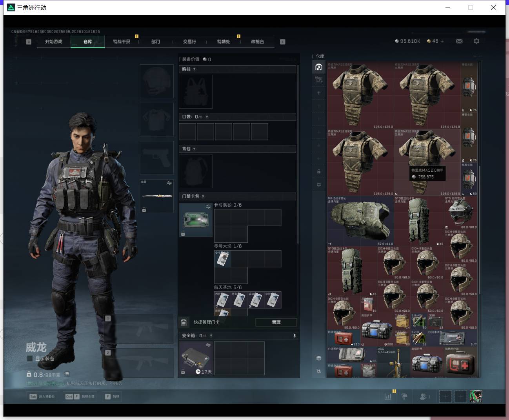Viewport: 509px width, 420px height.
Task: Open the friends list icon
Action: coord(425,396)
